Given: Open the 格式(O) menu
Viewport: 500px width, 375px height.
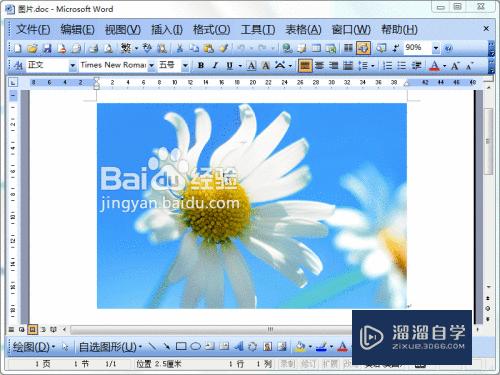Looking at the screenshot, I should point(211,30).
